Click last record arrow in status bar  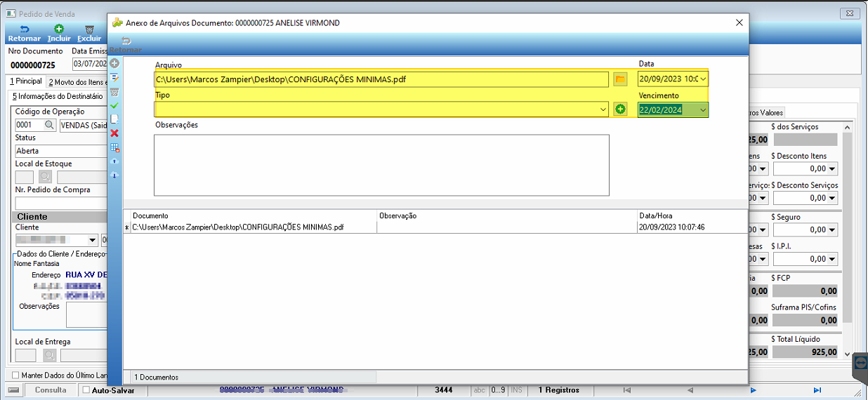(x=817, y=390)
